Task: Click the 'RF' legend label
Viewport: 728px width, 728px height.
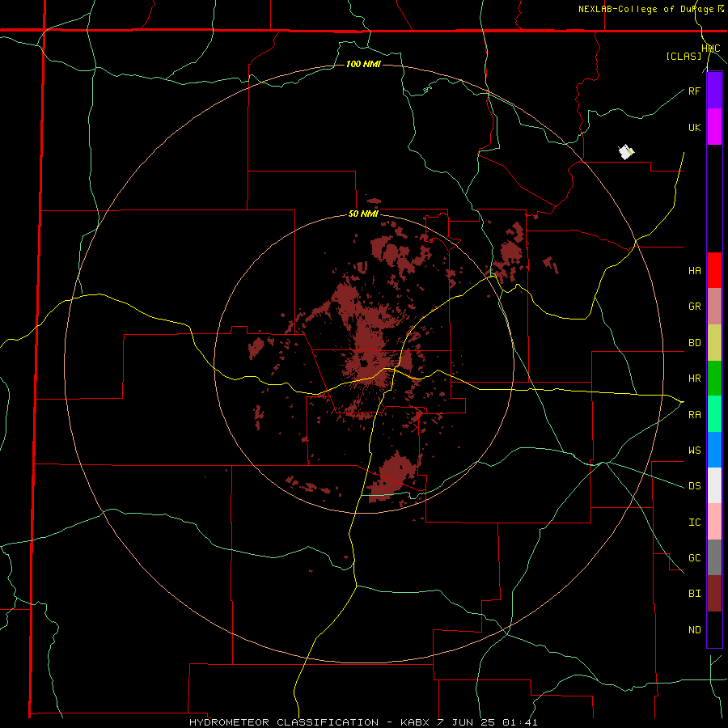Action: pyautogui.click(x=694, y=91)
